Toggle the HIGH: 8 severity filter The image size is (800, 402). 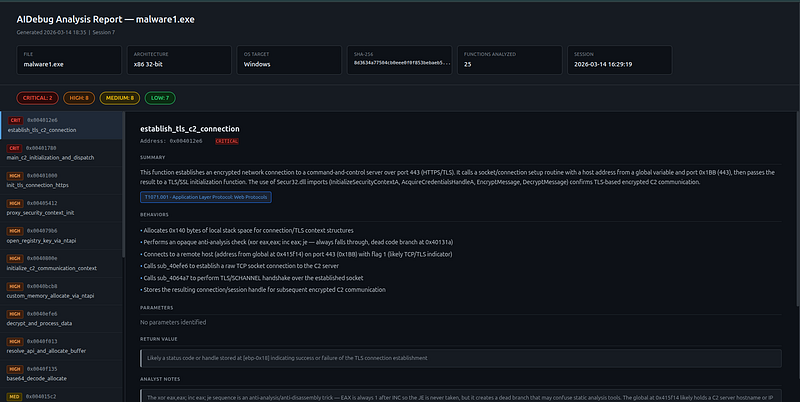coord(79,98)
